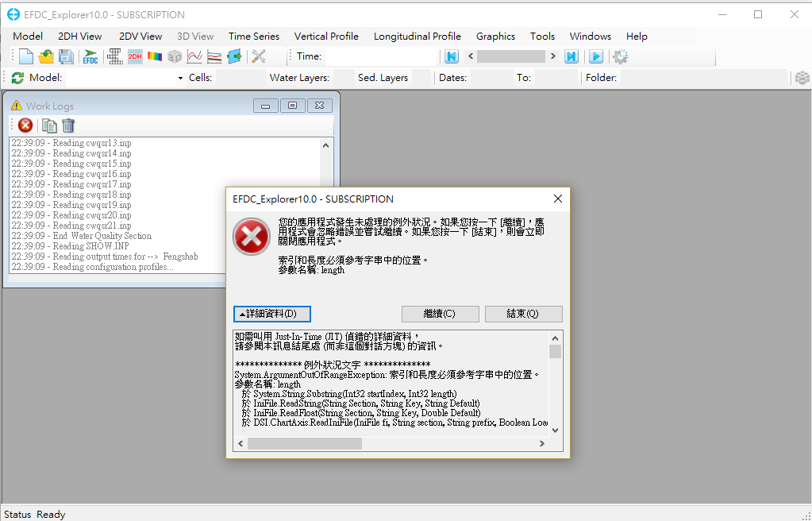This screenshot has height=521, width=812.
Task: Click the log line "Reading SHOW.INP"
Action: 71,246
